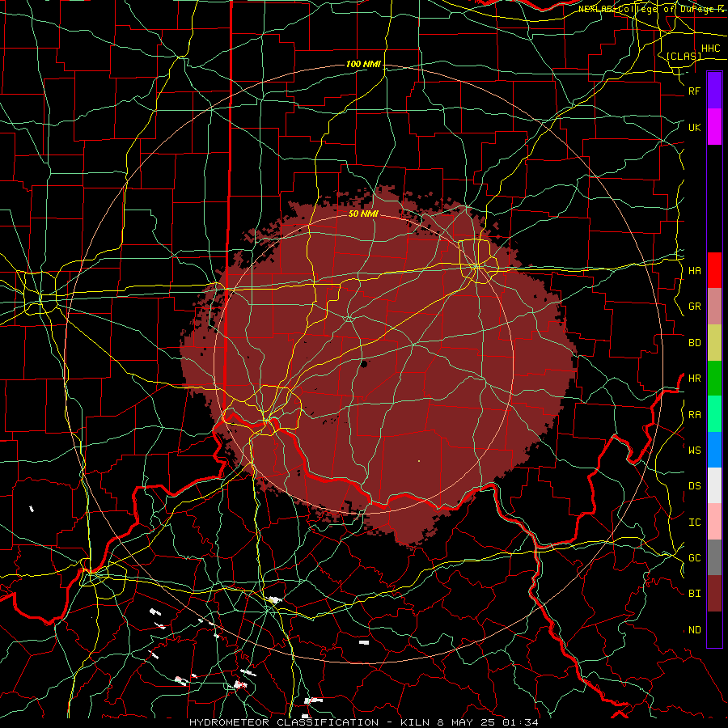
Task: Select the red HA legend swatch
Action: coord(714,270)
